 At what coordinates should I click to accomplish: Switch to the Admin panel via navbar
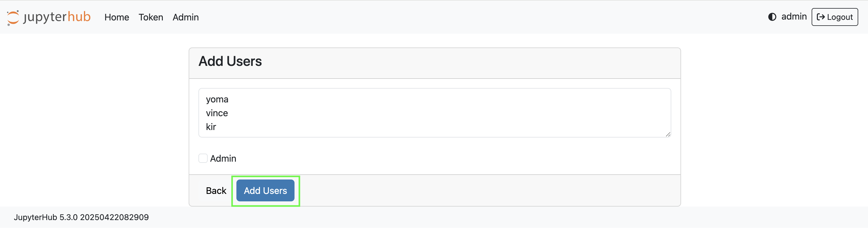coord(185,17)
